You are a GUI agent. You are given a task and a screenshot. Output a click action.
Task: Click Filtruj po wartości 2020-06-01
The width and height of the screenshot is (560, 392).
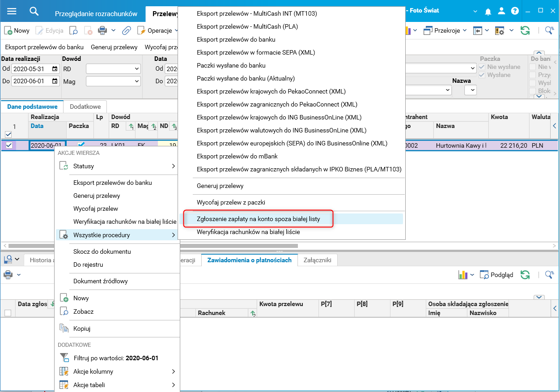click(x=115, y=358)
